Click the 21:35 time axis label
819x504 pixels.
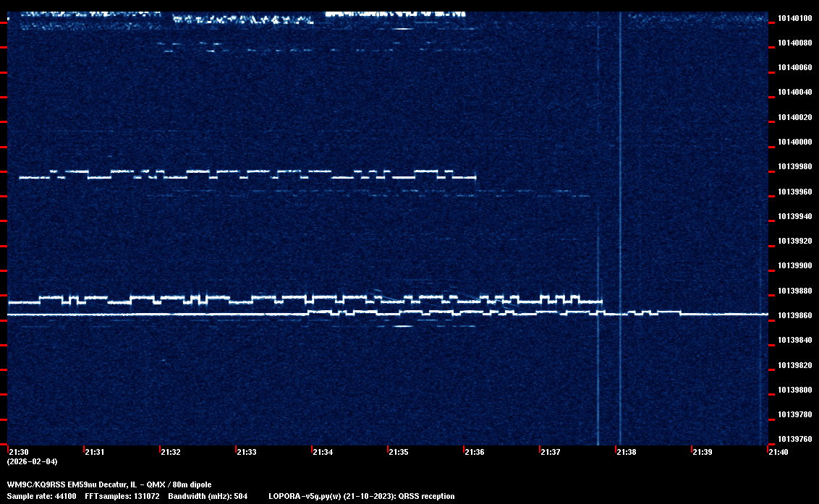point(399,452)
